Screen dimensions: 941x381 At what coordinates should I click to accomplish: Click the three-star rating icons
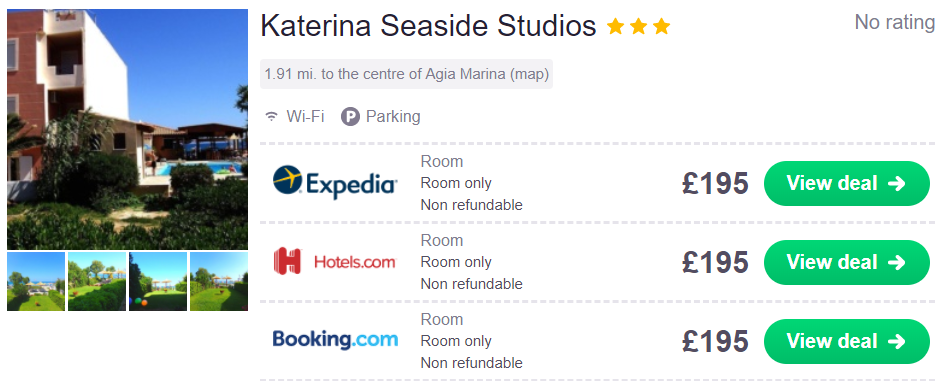click(638, 26)
